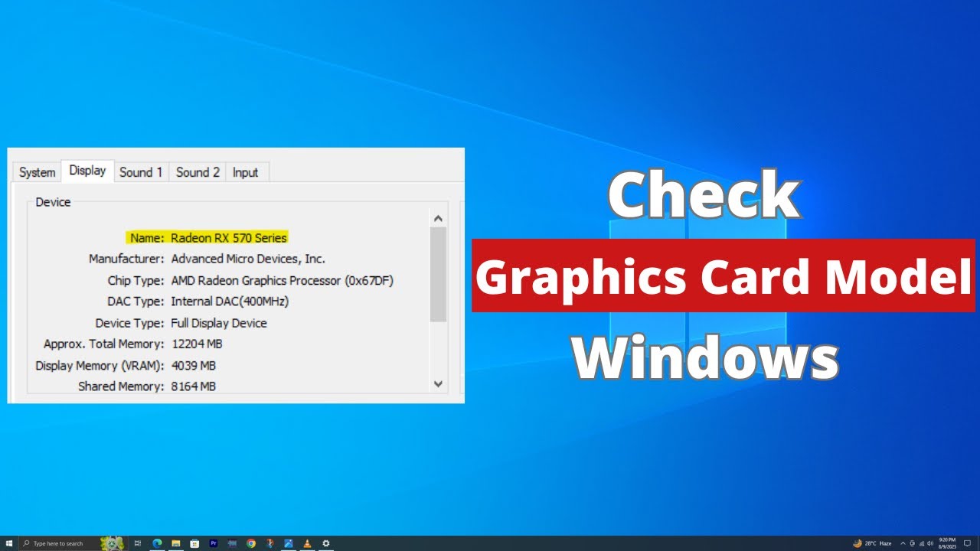Open Task View from the taskbar

coord(138,543)
